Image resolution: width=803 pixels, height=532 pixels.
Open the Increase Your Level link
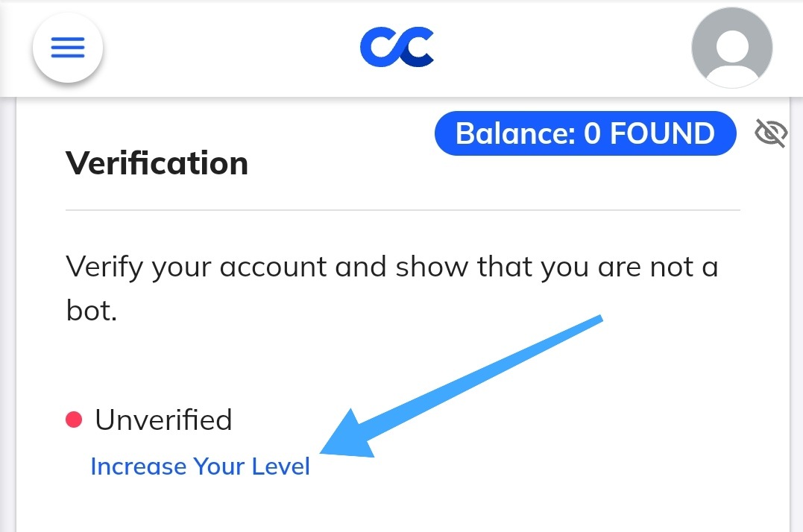tap(200, 466)
